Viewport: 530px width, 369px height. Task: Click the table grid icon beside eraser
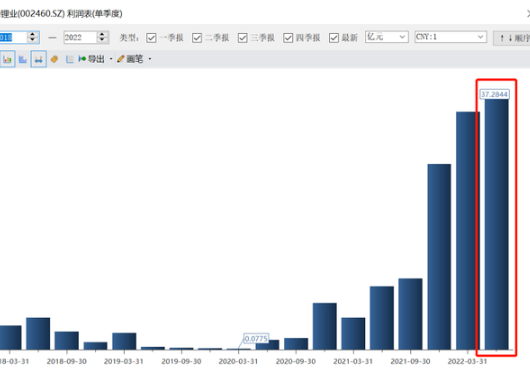70,59
